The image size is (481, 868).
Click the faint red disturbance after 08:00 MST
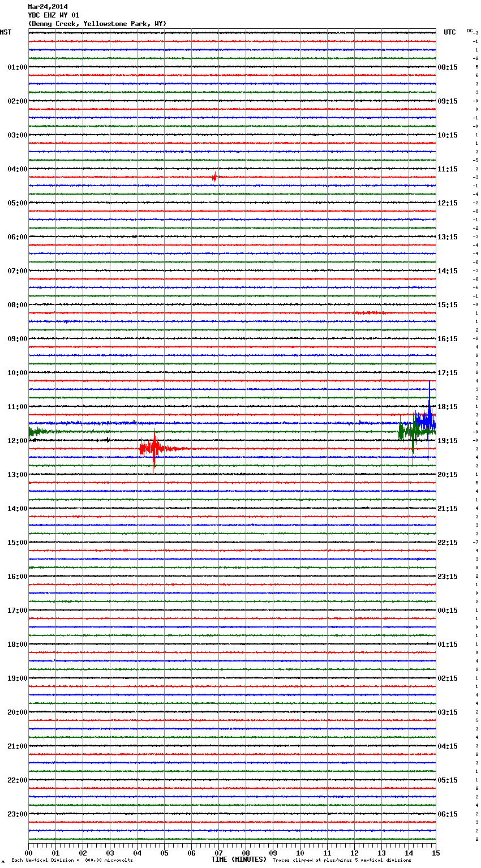click(369, 312)
